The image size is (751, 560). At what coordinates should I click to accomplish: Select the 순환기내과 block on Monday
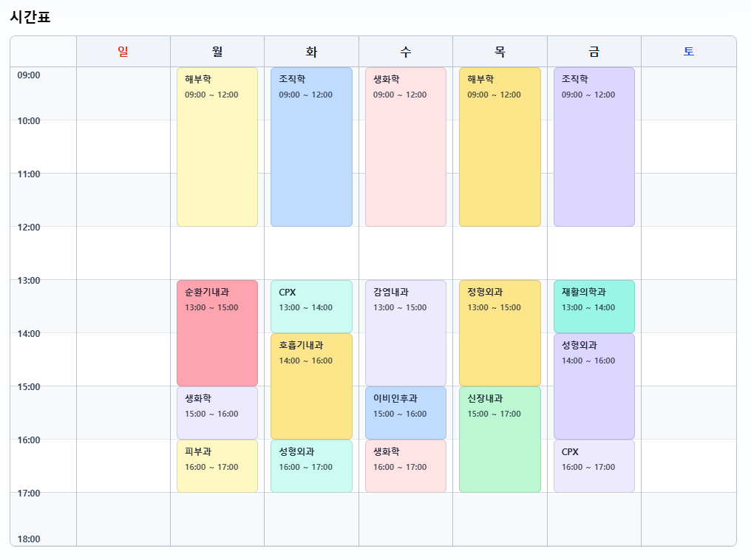click(x=217, y=332)
